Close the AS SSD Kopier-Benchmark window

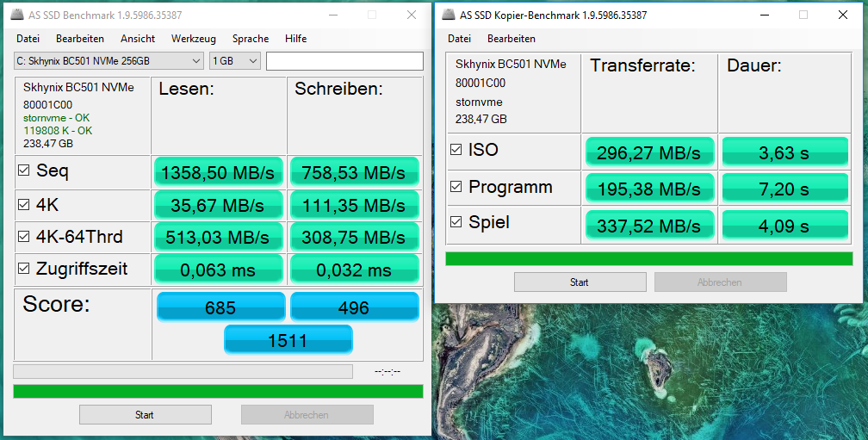pos(842,15)
